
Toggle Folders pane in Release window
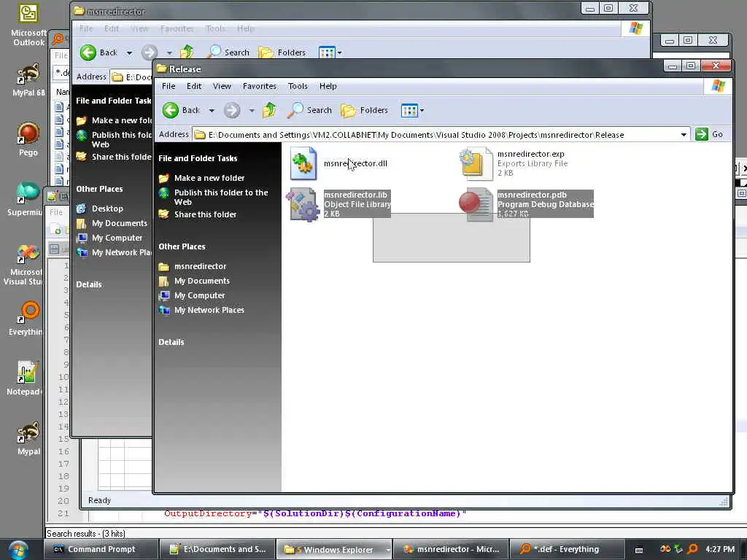(x=365, y=111)
